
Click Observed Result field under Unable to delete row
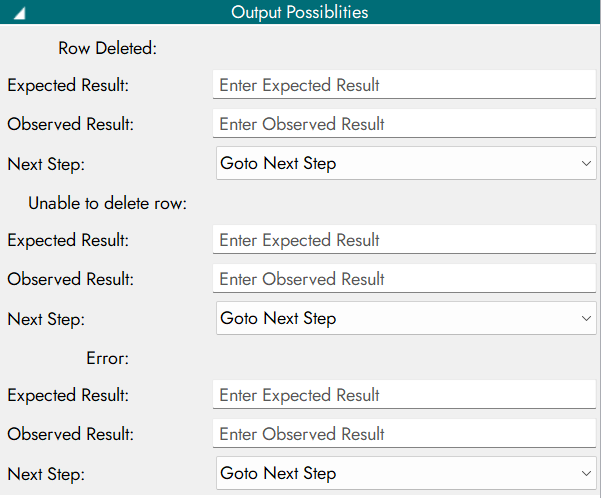404,279
